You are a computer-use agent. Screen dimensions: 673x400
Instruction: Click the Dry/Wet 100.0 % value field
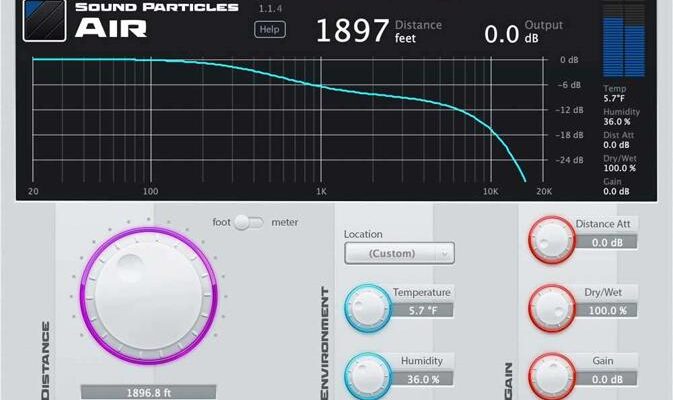[x=607, y=310]
